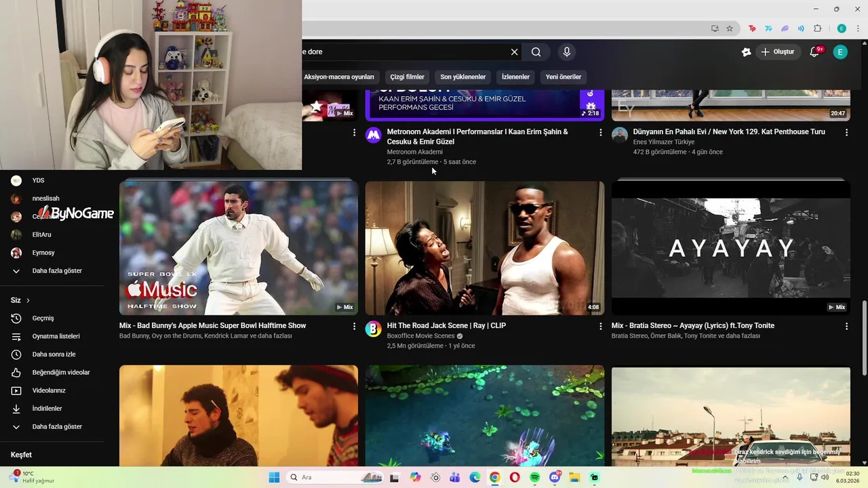Open the Chrome extensions puzzle menu

coord(817,28)
